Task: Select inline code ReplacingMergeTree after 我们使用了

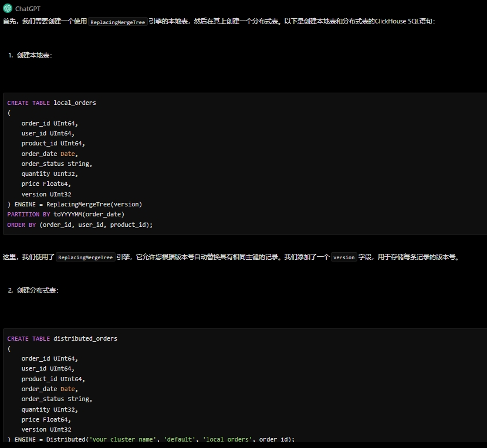Action: (x=86, y=257)
